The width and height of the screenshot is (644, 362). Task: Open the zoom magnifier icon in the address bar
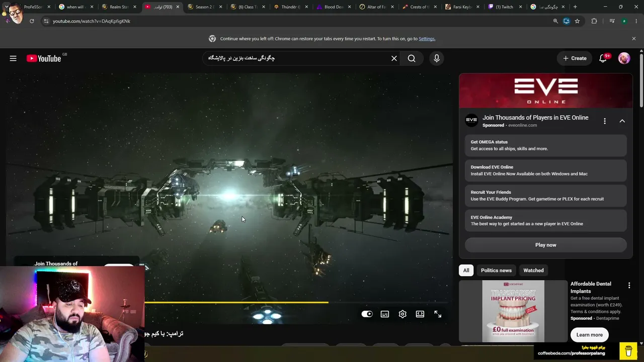(x=555, y=21)
